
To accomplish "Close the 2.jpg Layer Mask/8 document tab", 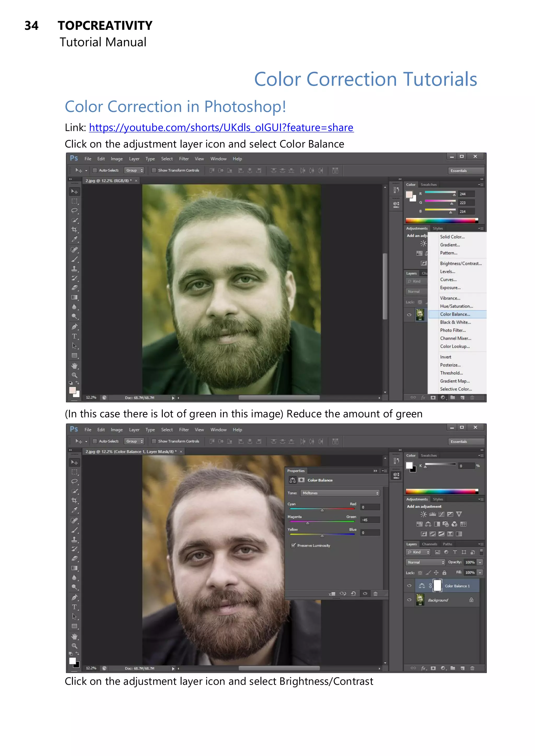I will pos(181,452).
